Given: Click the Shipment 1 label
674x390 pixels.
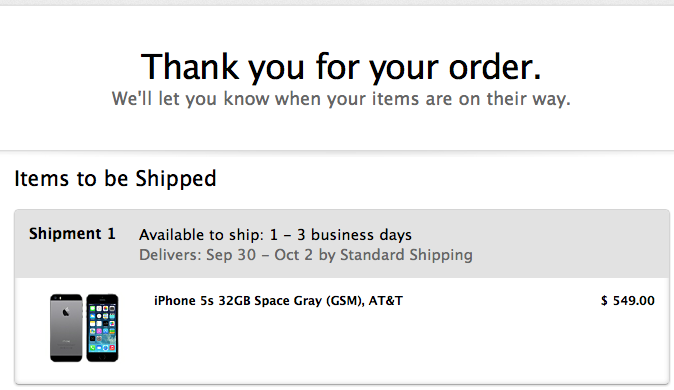Looking at the screenshot, I should click(x=72, y=233).
